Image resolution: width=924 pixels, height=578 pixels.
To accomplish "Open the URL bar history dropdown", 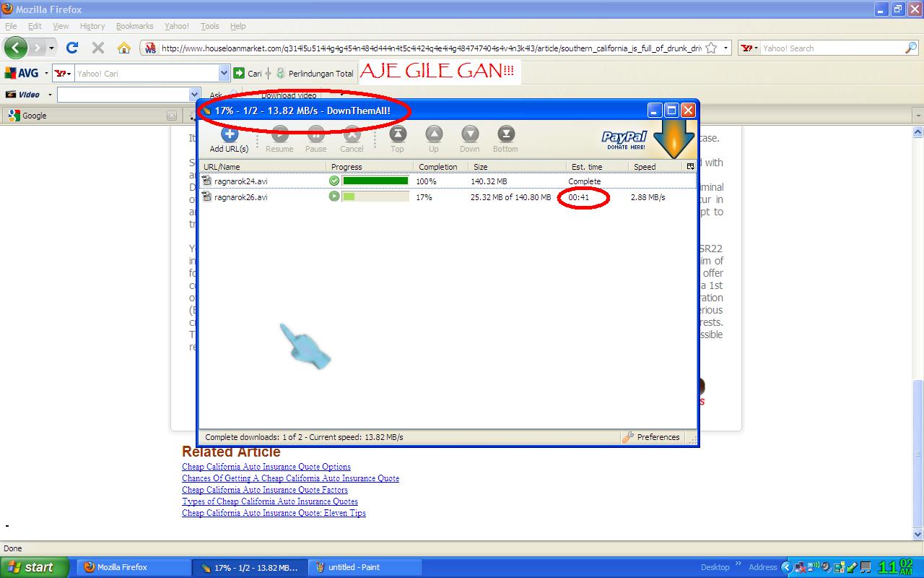I will [726, 48].
